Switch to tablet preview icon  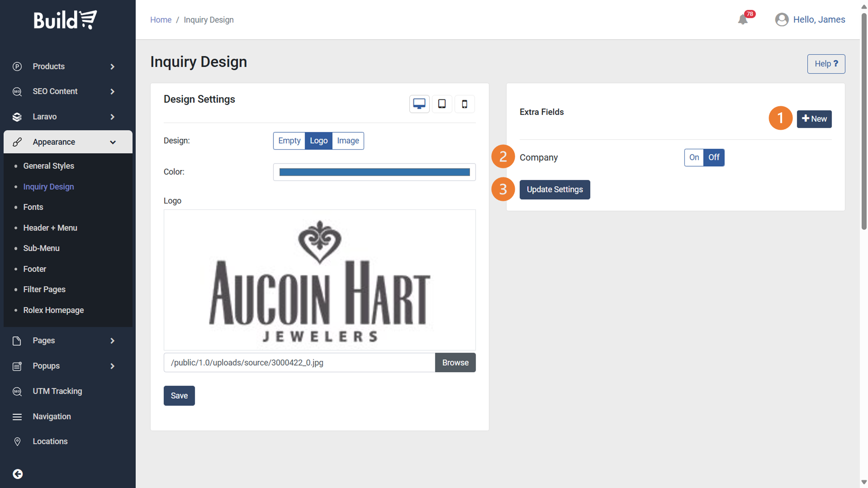coord(442,104)
